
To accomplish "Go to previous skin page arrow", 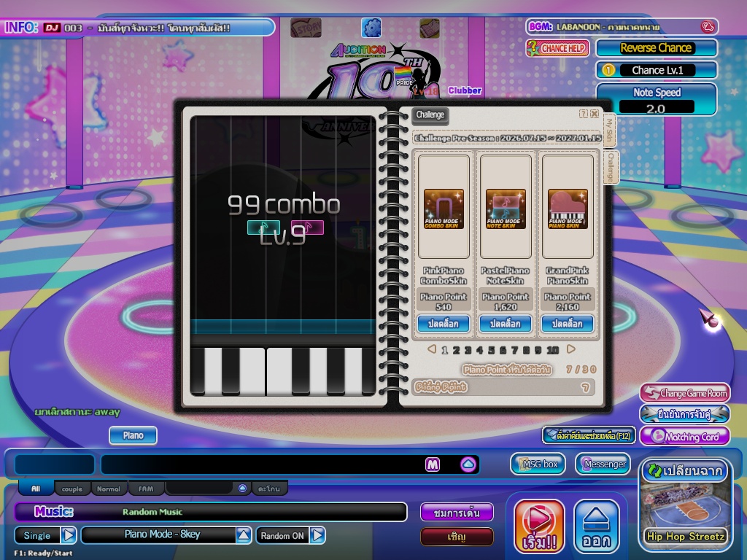I will [432, 349].
